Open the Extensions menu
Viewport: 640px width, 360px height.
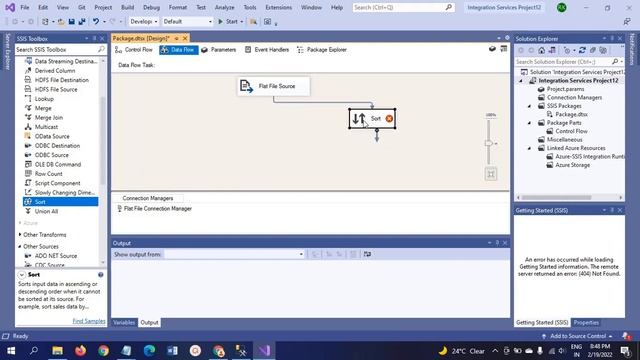pos(278,7)
